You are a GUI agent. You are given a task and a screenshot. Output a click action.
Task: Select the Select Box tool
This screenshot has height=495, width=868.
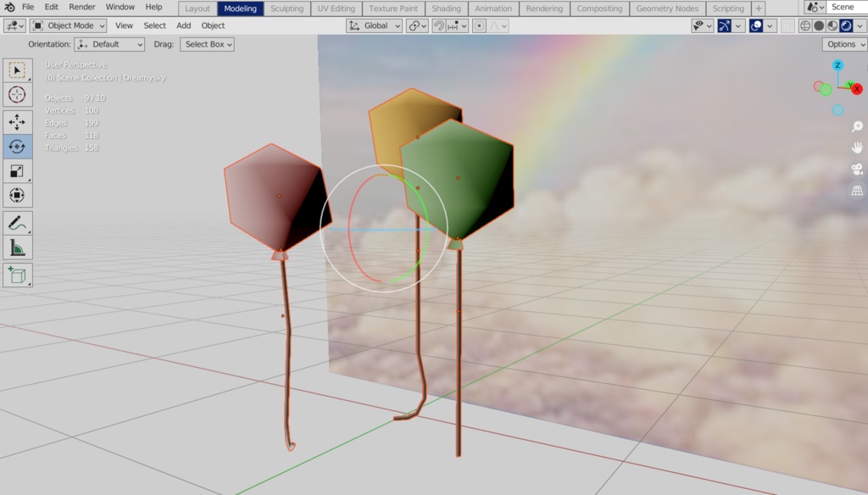17,71
